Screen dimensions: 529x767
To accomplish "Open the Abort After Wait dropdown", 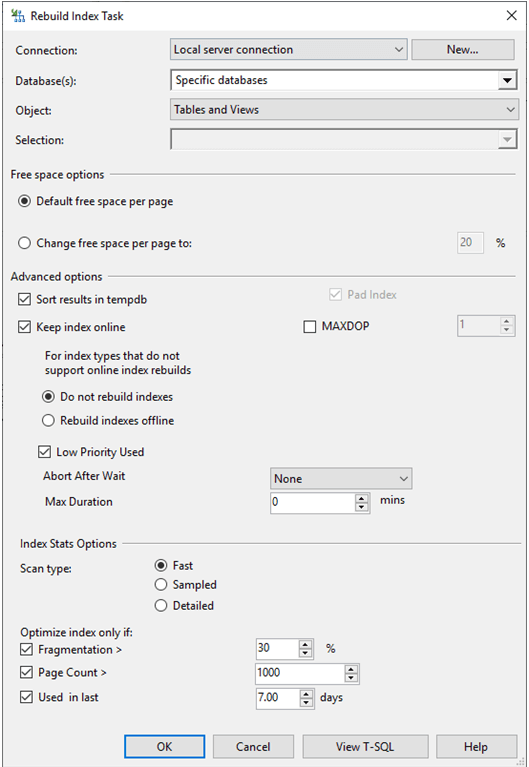I will 341,478.
